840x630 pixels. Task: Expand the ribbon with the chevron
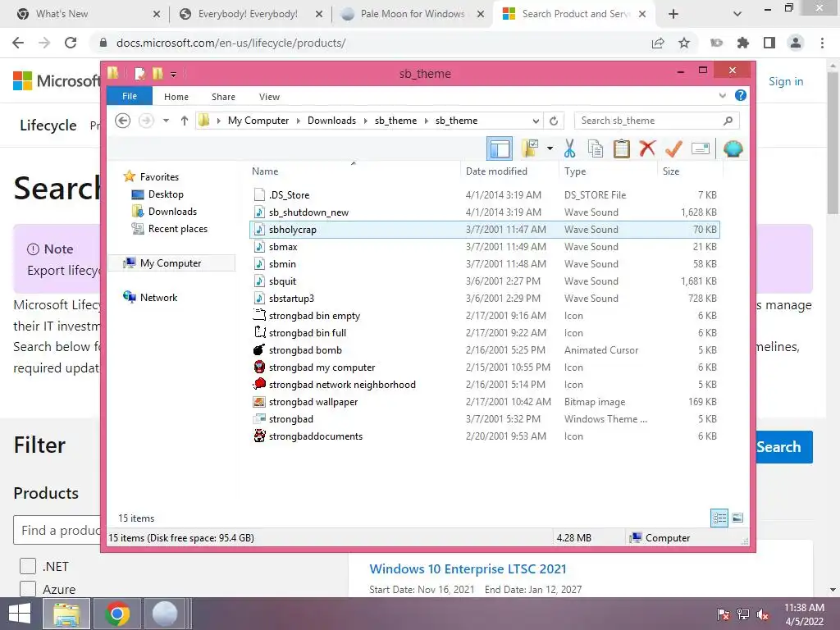click(722, 95)
